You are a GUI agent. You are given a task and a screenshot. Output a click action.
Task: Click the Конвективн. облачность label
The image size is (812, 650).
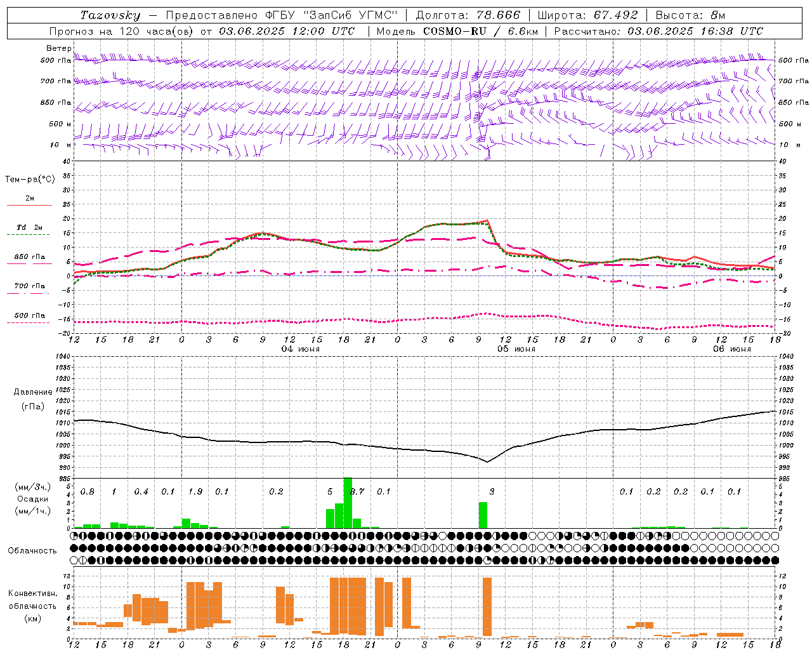point(32,600)
